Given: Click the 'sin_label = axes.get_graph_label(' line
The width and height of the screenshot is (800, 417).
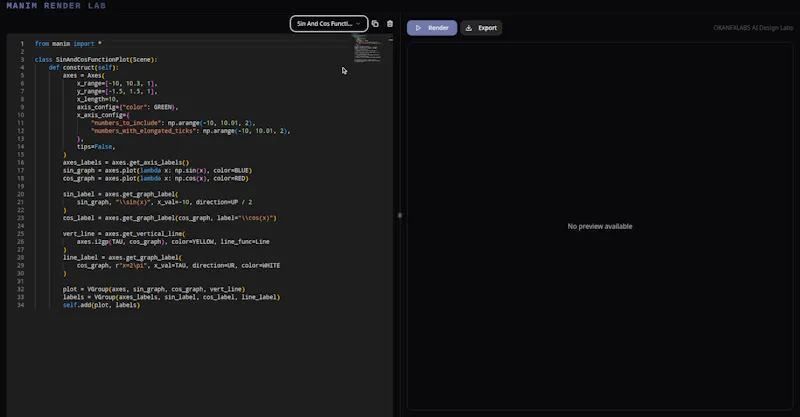Looking at the screenshot, I should [x=120, y=194].
